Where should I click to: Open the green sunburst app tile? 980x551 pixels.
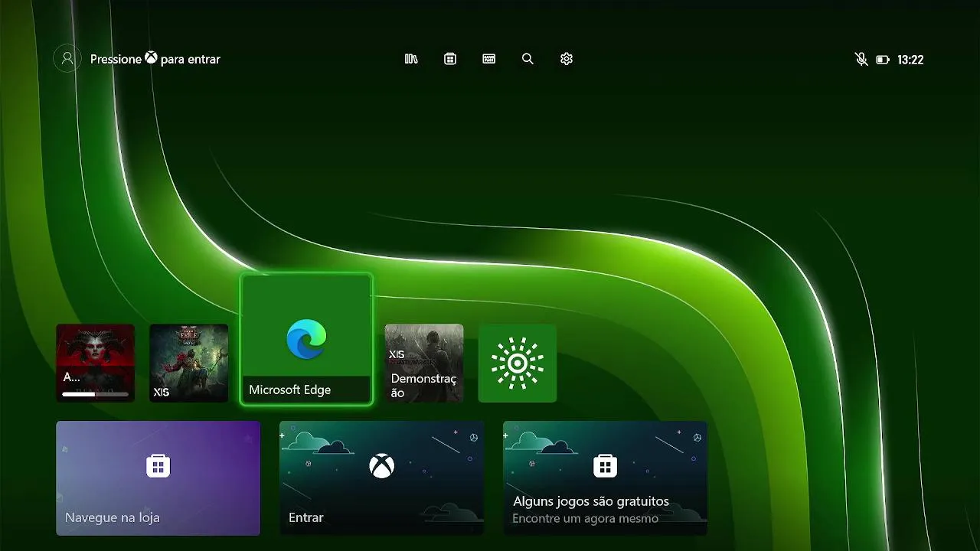click(x=518, y=363)
